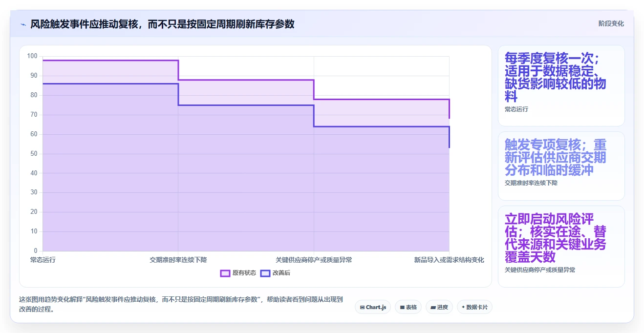This screenshot has height=333, width=644.
Task: Click the chart description paragraph 这张图用趋势变化解释
Action: [181, 304]
